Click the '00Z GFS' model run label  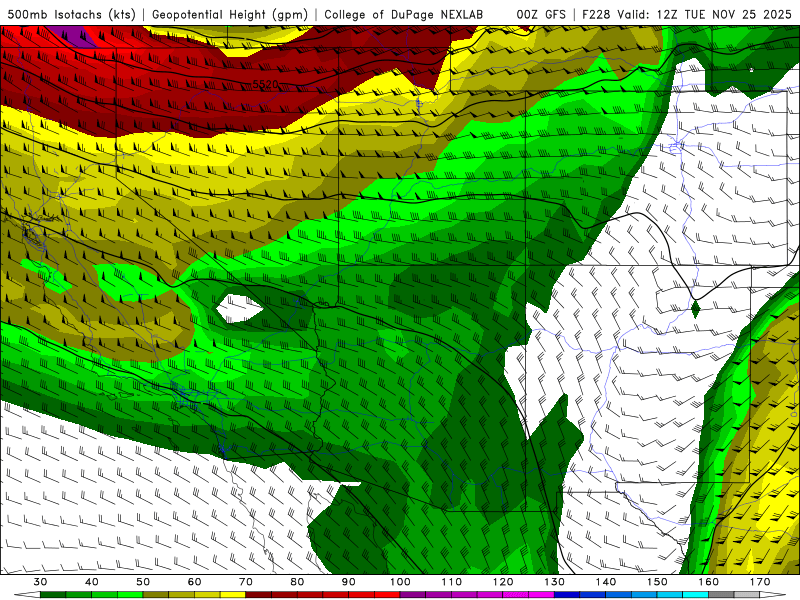point(541,15)
